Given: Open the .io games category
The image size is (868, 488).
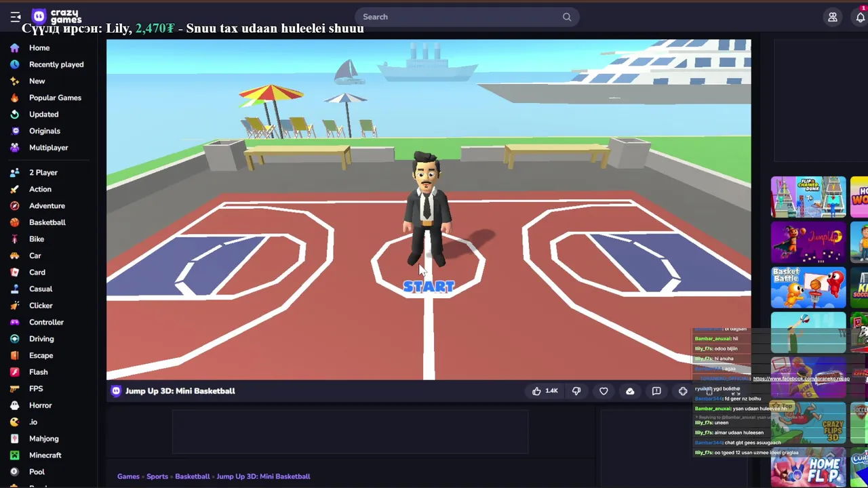Looking at the screenshot, I should point(33,422).
